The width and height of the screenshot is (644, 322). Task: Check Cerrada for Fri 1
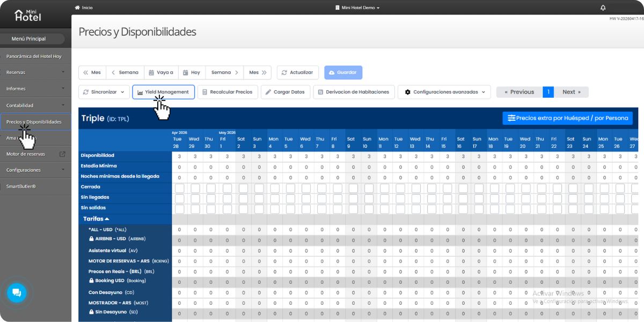227,188
